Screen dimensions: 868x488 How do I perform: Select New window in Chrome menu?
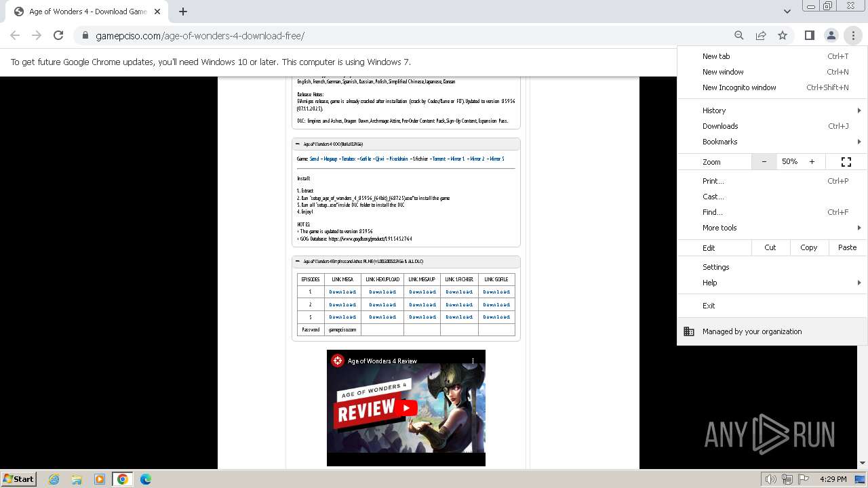pos(772,72)
